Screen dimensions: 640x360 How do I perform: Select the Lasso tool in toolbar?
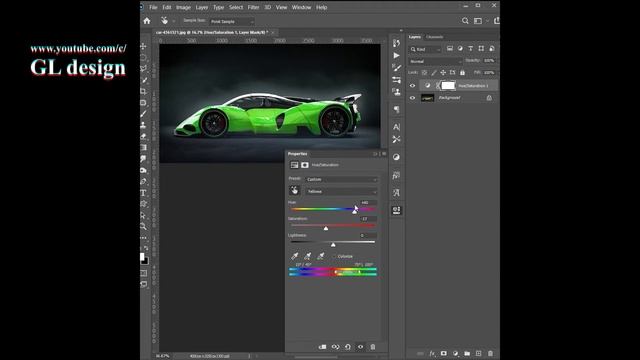[x=143, y=68]
